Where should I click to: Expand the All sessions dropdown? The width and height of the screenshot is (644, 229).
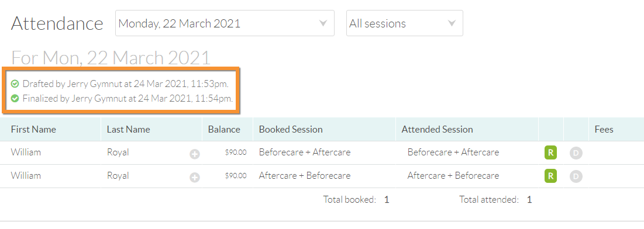point(405,23)
